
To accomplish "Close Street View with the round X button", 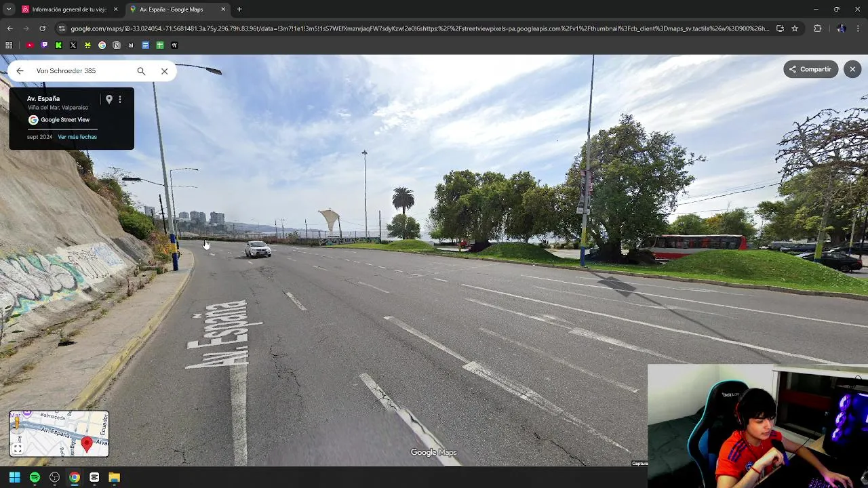I will point(852,69).
